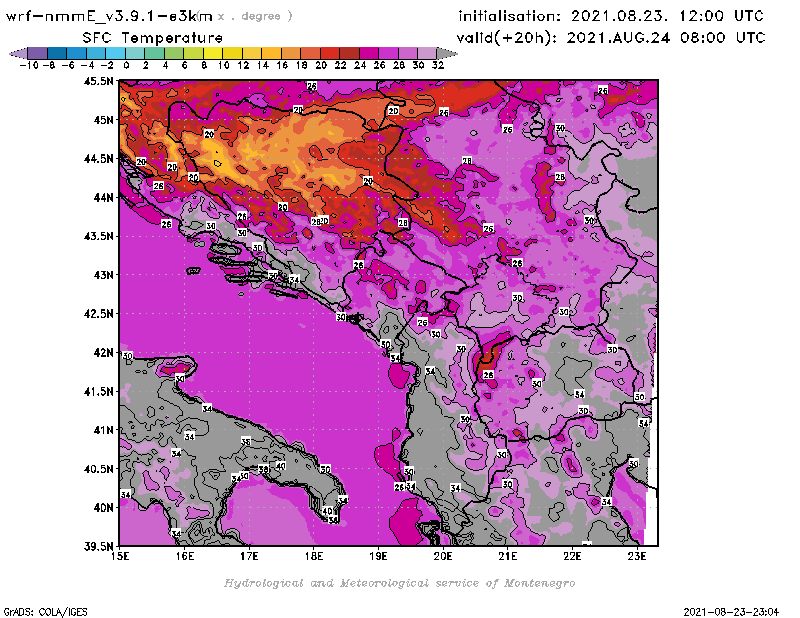The height and width of the screenshot is (618, 800).
Task: Select the orange 14 to 16 legend swatch
Action: (271, 53)
